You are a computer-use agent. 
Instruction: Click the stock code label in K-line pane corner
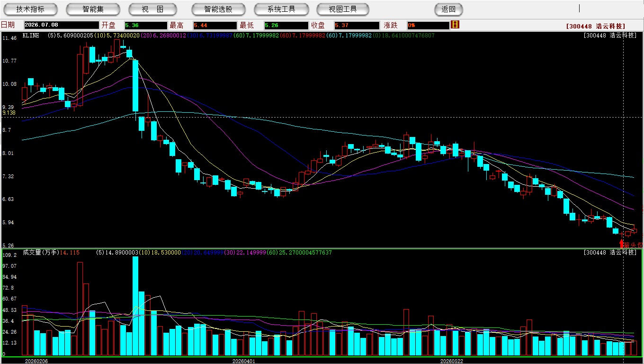(610, 36)
